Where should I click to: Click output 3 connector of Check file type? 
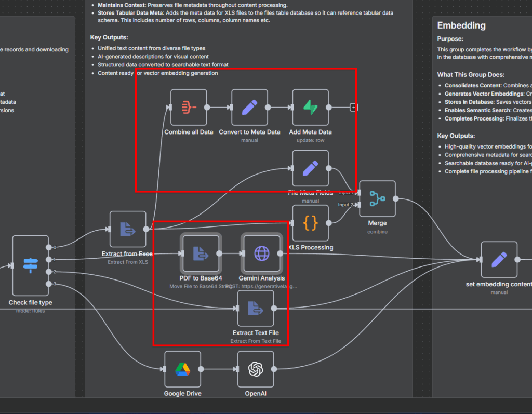coord(48,284)
